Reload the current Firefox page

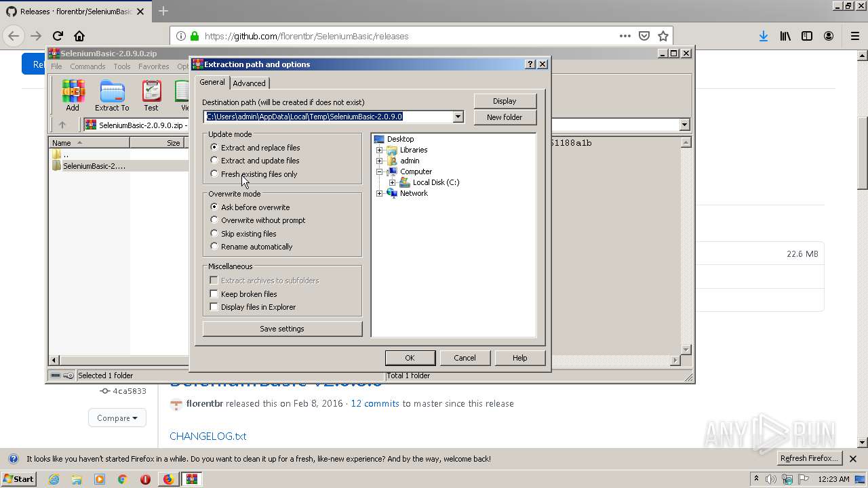pos(58,36)
